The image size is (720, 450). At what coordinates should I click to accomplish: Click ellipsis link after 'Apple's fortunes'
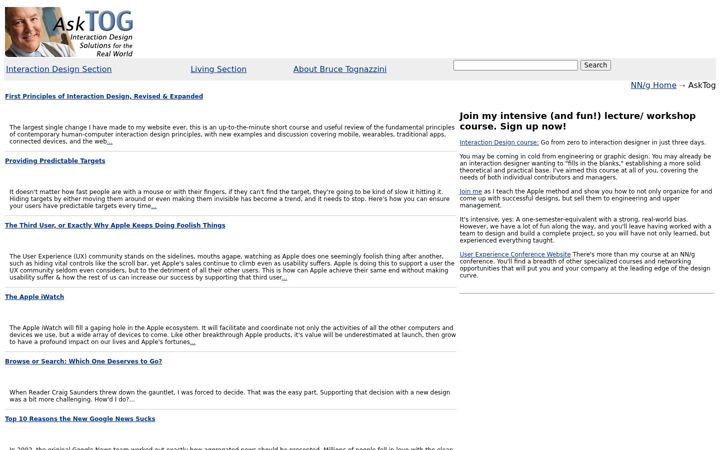[193, 342]
